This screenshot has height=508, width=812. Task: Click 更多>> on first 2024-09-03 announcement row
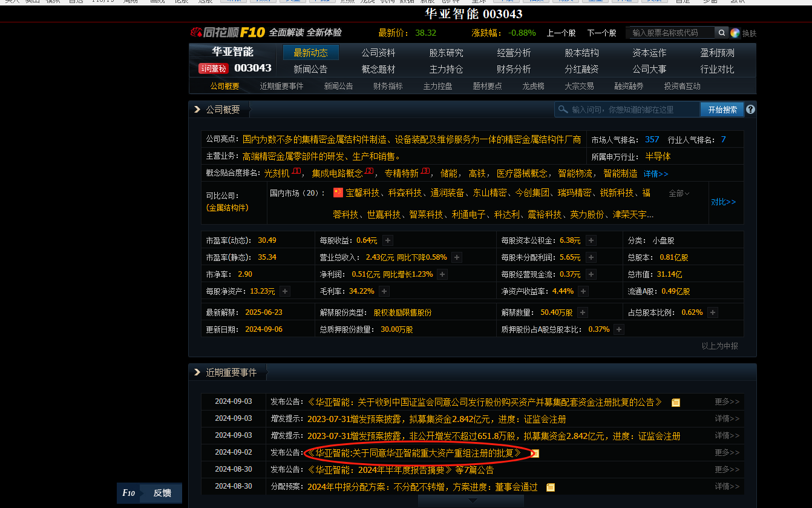pos(727,401)
